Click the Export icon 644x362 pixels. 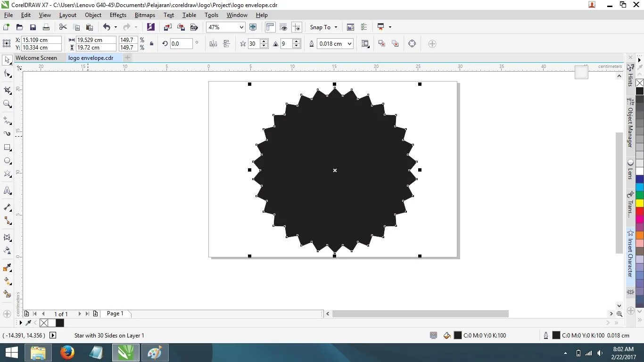181,27
